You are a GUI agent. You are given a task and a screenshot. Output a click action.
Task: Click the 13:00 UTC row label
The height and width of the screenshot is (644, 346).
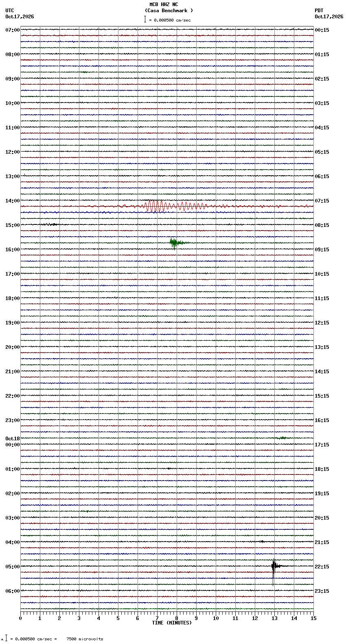13,176
